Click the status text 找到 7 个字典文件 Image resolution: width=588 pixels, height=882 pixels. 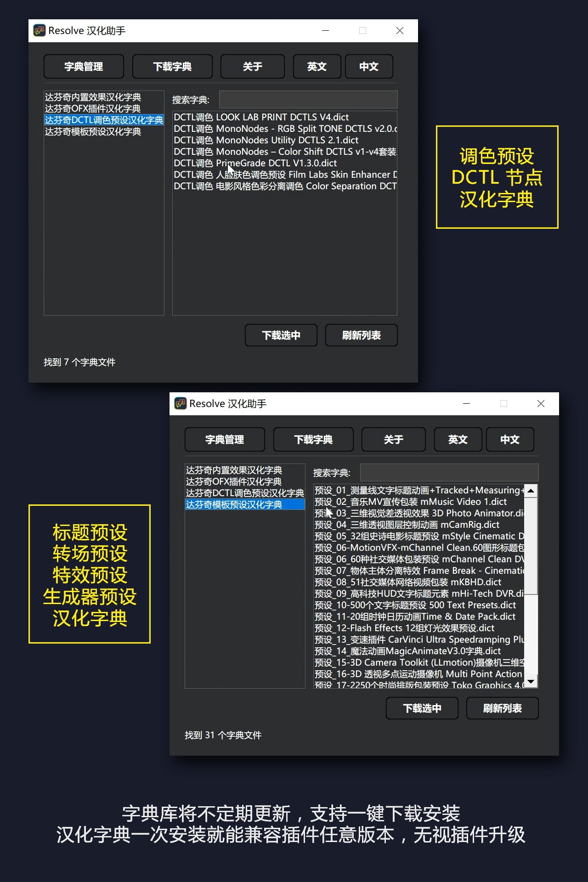[x=79, y=362]
